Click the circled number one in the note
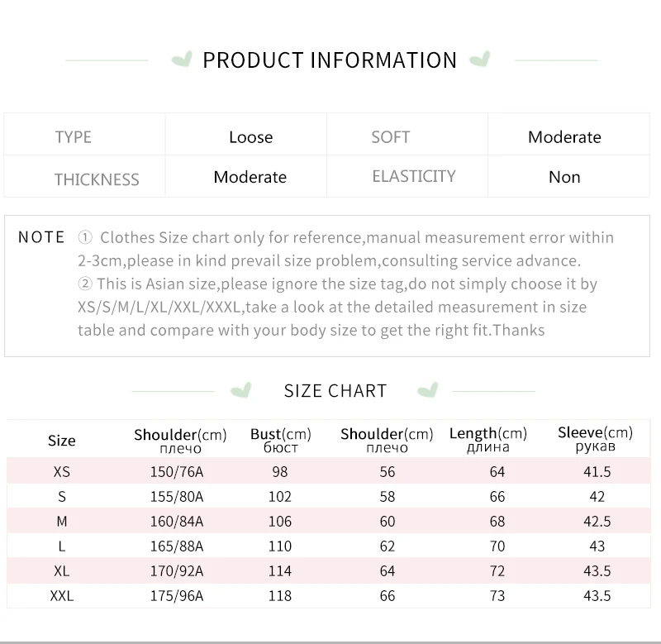 (85, 238)
